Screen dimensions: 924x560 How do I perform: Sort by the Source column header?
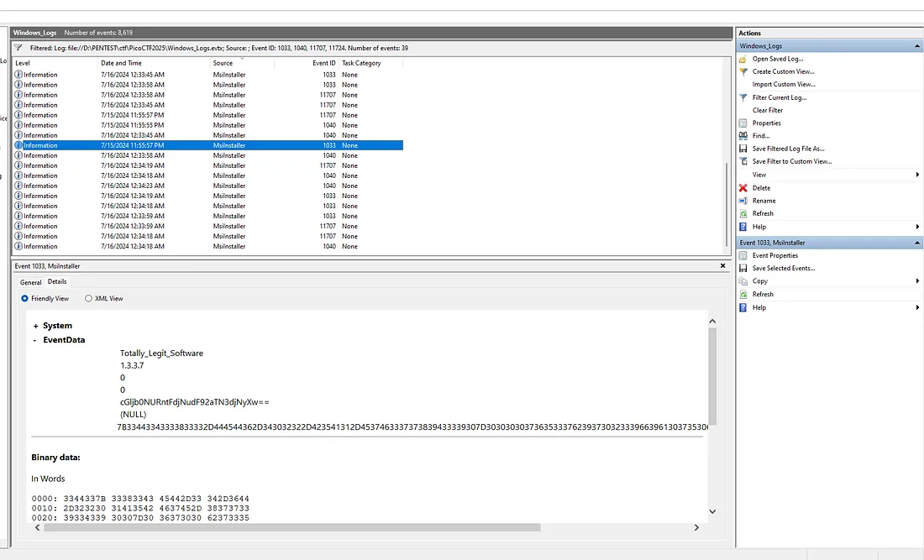click(x=242, y=63)
